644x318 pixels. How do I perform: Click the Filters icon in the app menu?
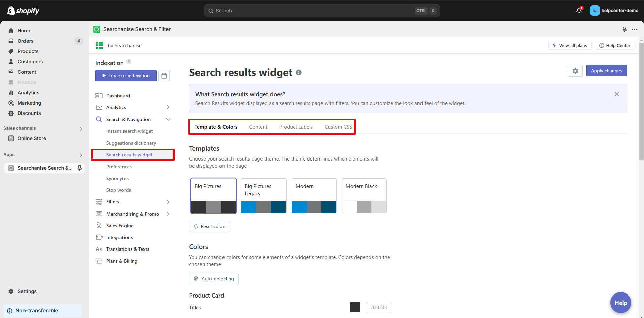tap(99, 202)
